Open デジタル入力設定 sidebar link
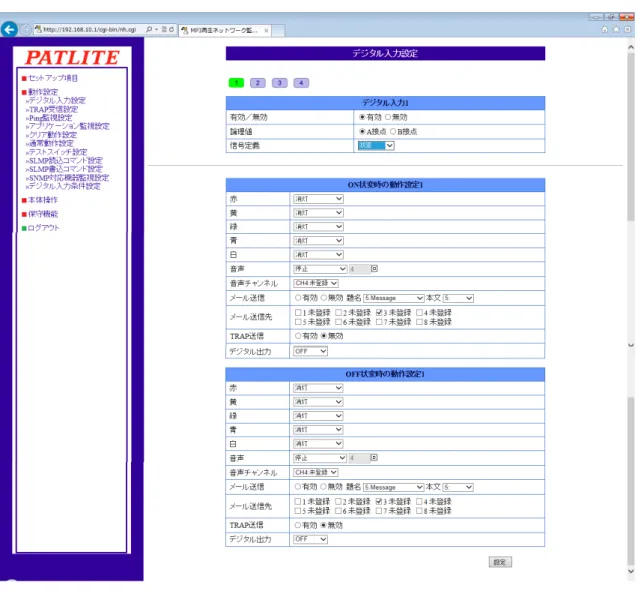 coord(57,100)
